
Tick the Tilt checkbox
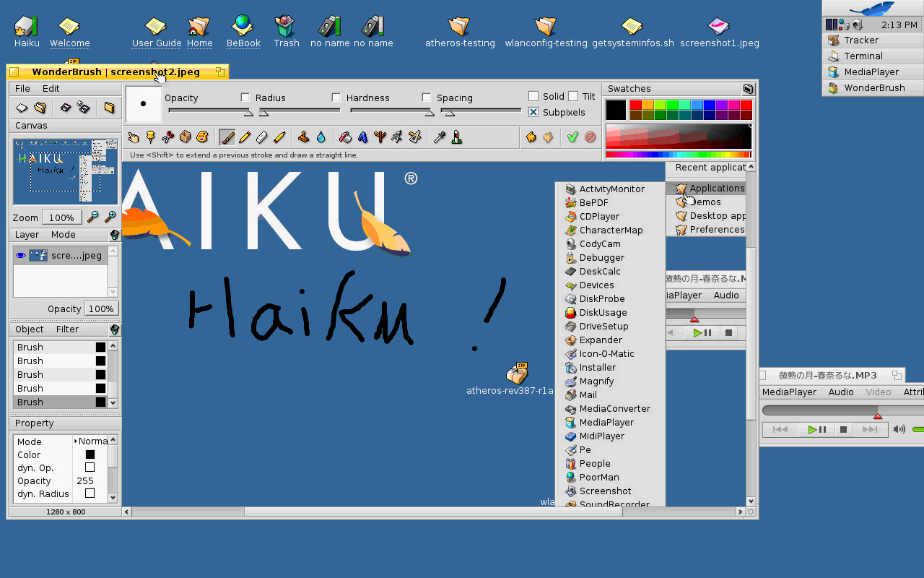coord(573,96)
